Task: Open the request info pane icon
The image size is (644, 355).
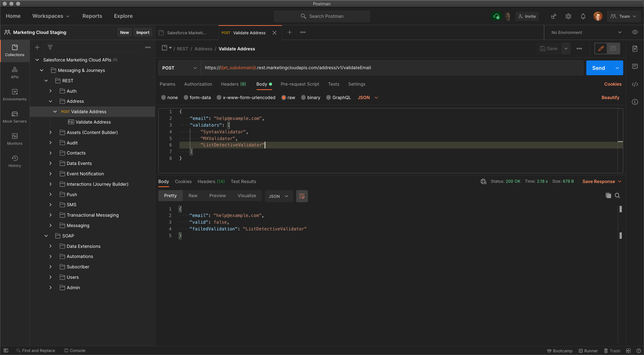Action: (x=635, y=102)
